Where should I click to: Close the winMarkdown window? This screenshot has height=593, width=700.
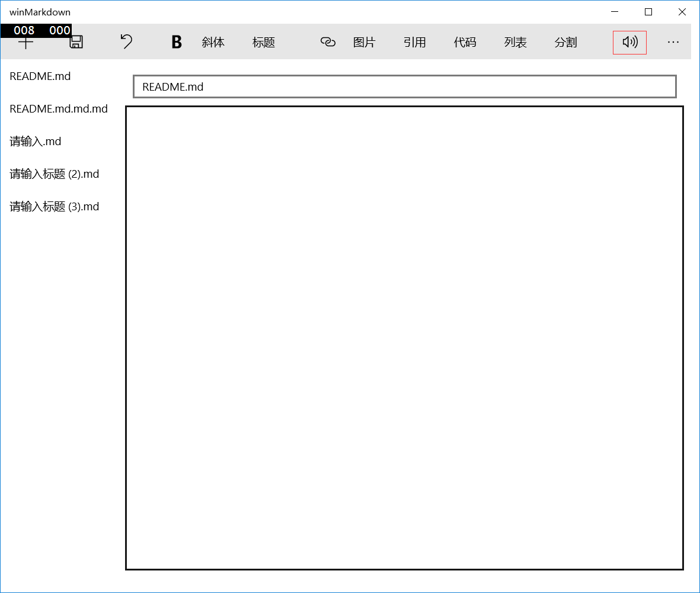(x=682, y=12)
